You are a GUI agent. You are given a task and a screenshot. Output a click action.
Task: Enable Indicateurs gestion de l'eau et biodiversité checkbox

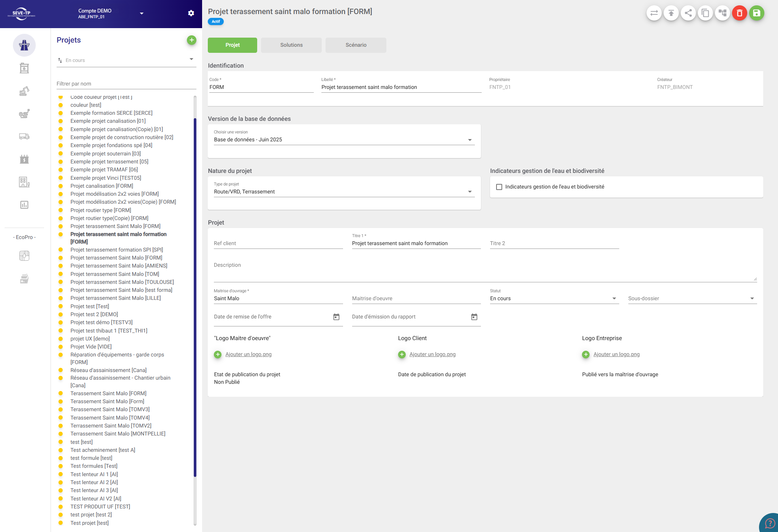(x=499, y=187)
